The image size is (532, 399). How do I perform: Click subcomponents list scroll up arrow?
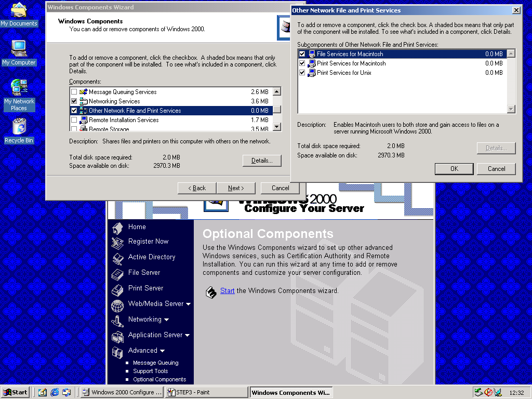tap(511, 54)
